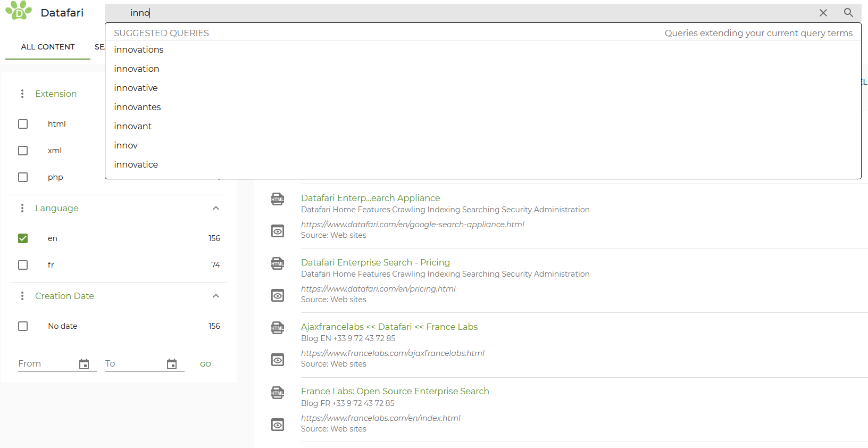Screen dimensions: 868x448
Task: Click the Datafari logo icon
Action: click(x=19, y=10)
